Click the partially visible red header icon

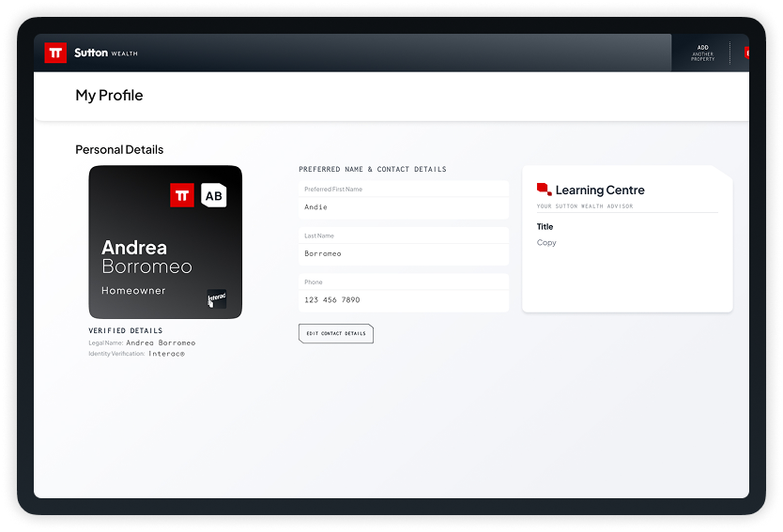pos(746,53)
